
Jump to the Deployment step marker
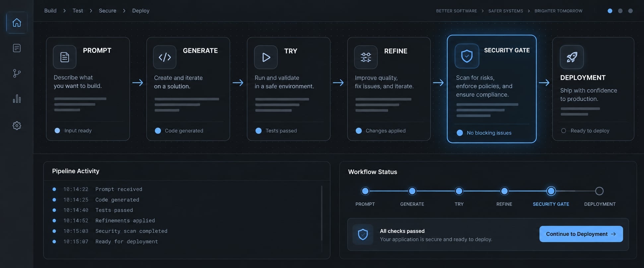(599, 191)
